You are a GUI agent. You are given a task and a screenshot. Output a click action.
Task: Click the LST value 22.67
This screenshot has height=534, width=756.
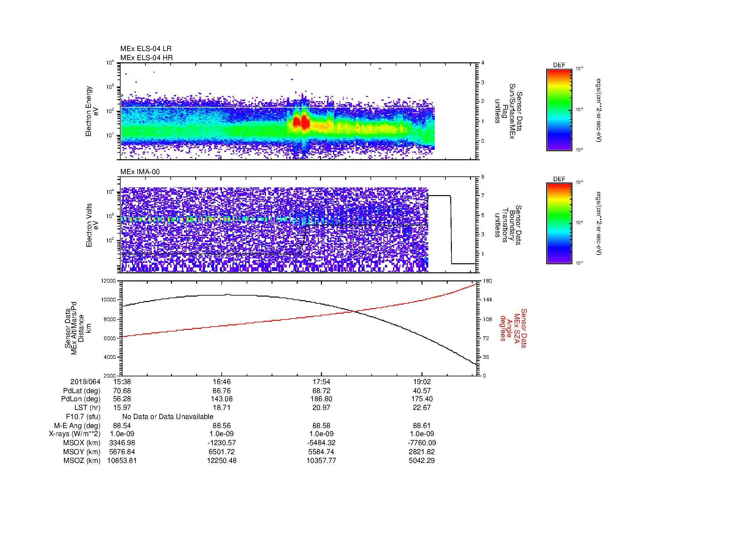[x=422, y=408]
